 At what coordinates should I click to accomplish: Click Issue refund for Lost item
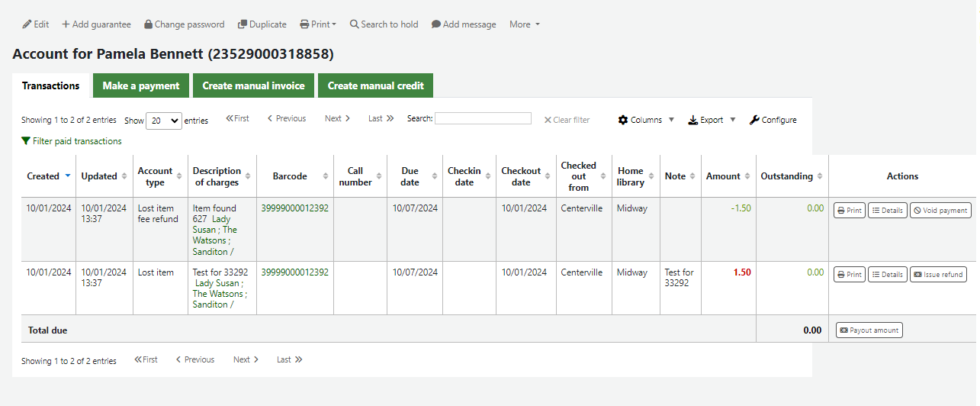coord(937,275)
